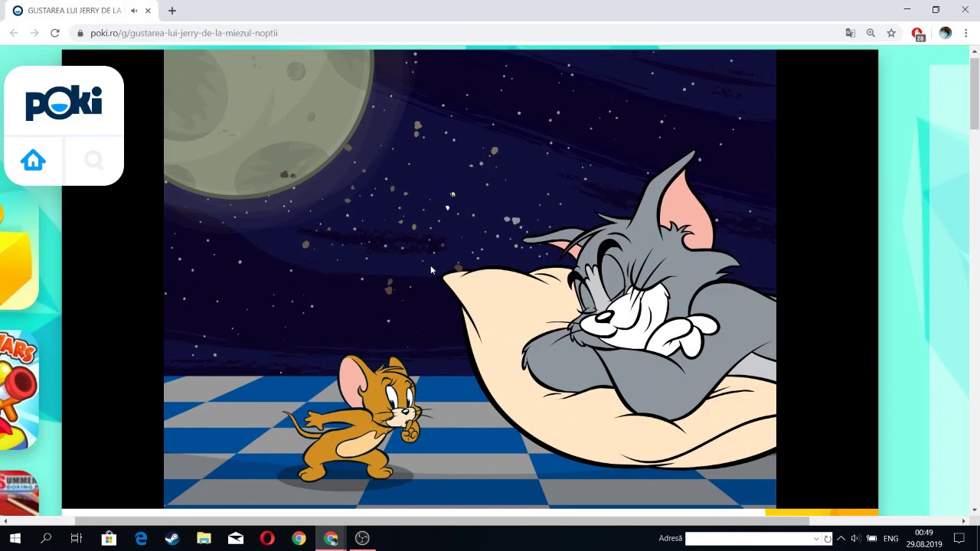
Task: Click the blue home icon on Poki
Action: (33, 160)
